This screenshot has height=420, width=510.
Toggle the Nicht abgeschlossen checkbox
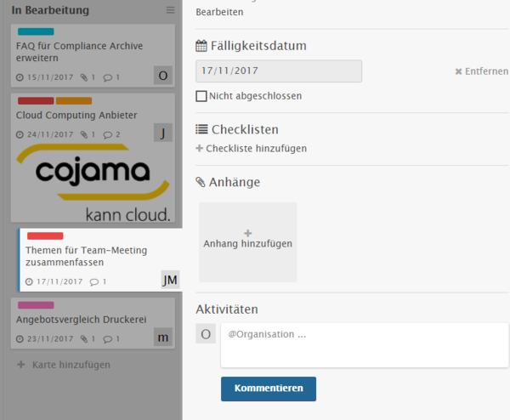[x=201, y=96]
